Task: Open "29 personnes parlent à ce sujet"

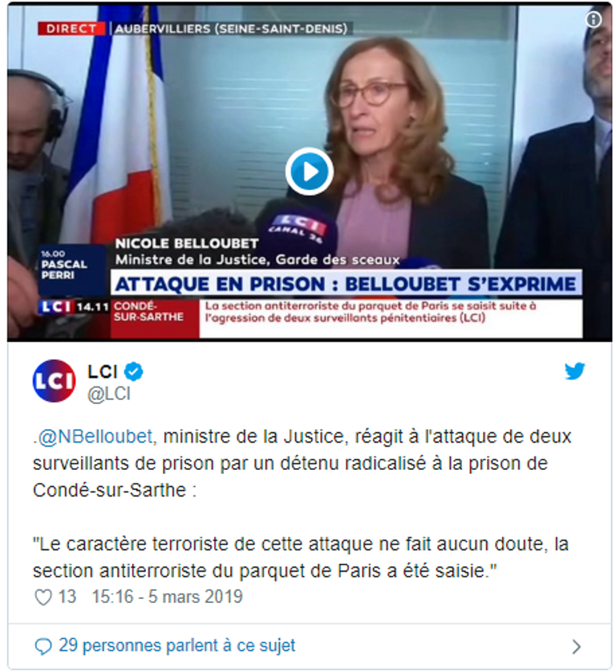Action: tap(176, 646)
